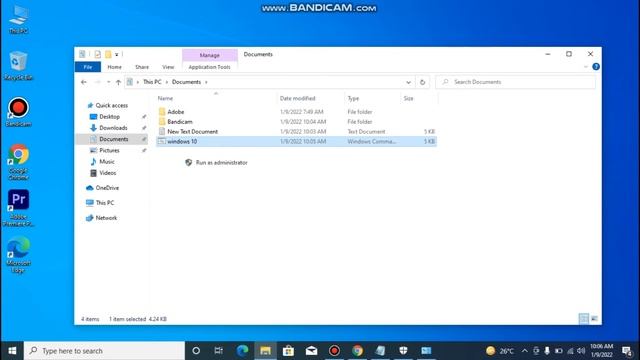Refresh the Documents folder

422,82
